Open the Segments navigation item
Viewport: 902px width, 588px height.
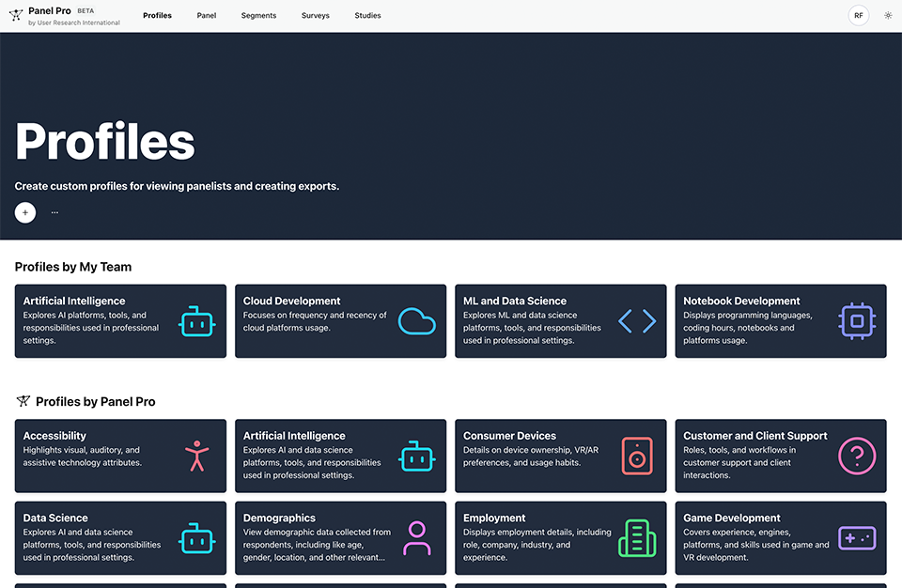(x=258, y=15)
